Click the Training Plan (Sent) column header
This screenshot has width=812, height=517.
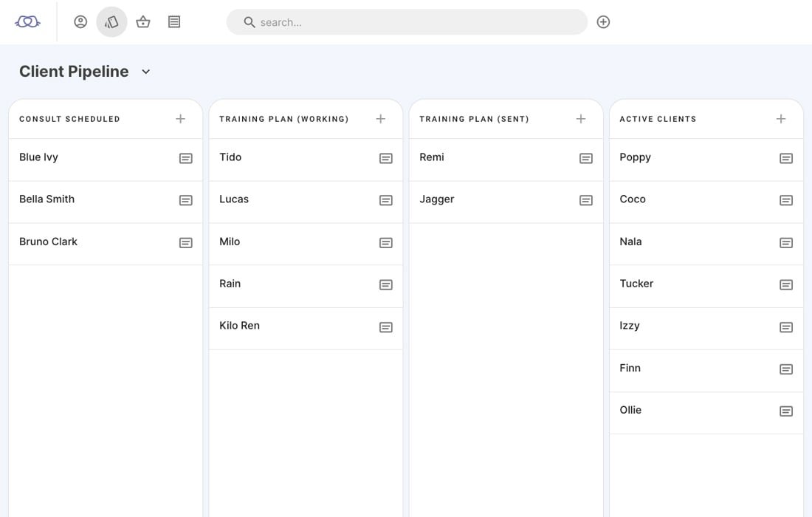tap(475, 119)
